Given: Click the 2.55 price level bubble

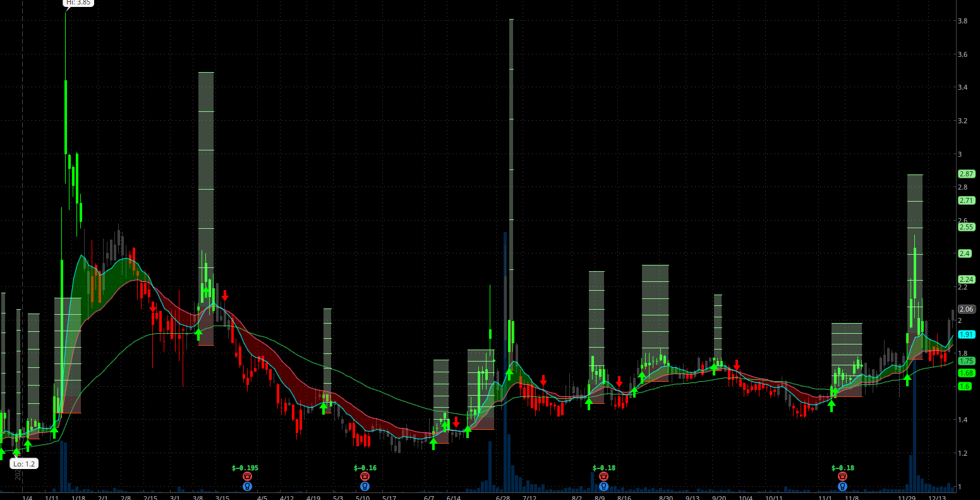Looking at the screenshot, I should pyautogui.click(x=967, y=227).
